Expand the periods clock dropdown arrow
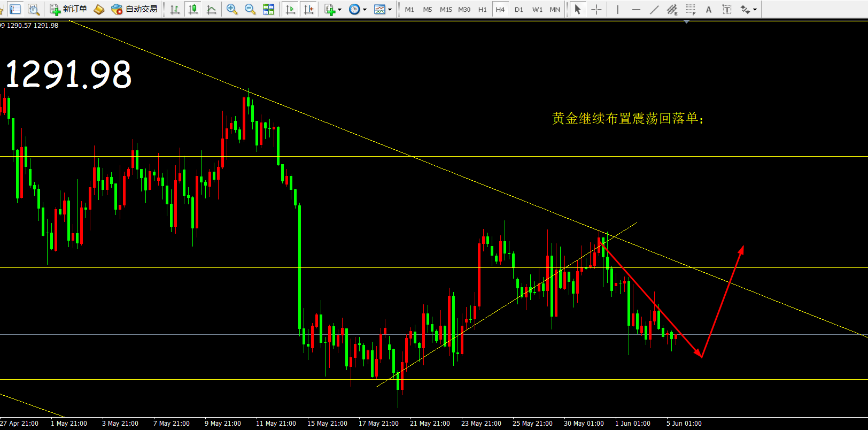The width and height of the screenshot is (868, 430). pyautogui.click(x=365, y=10)
